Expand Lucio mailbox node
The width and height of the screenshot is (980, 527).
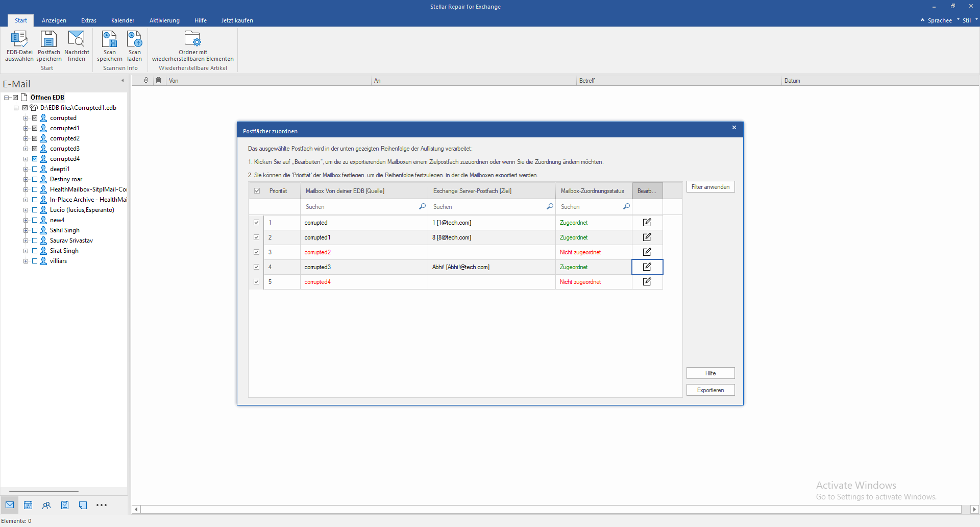tap(26, 210)
